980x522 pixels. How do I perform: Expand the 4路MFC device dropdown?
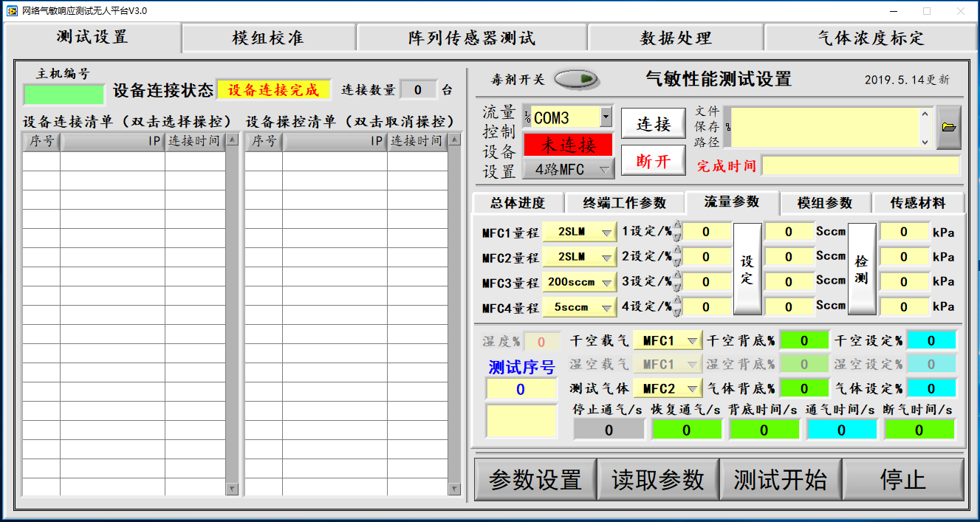point(569,169)
